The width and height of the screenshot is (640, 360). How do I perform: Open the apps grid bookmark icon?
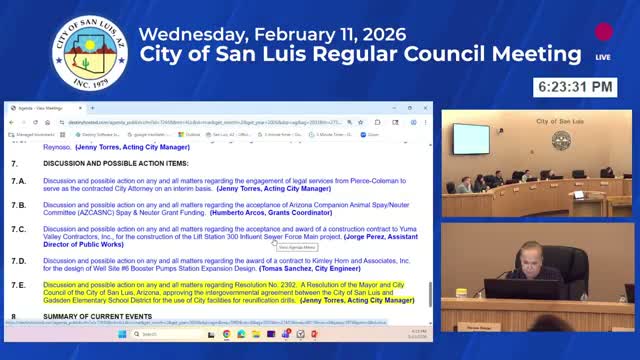coord(62,135)
